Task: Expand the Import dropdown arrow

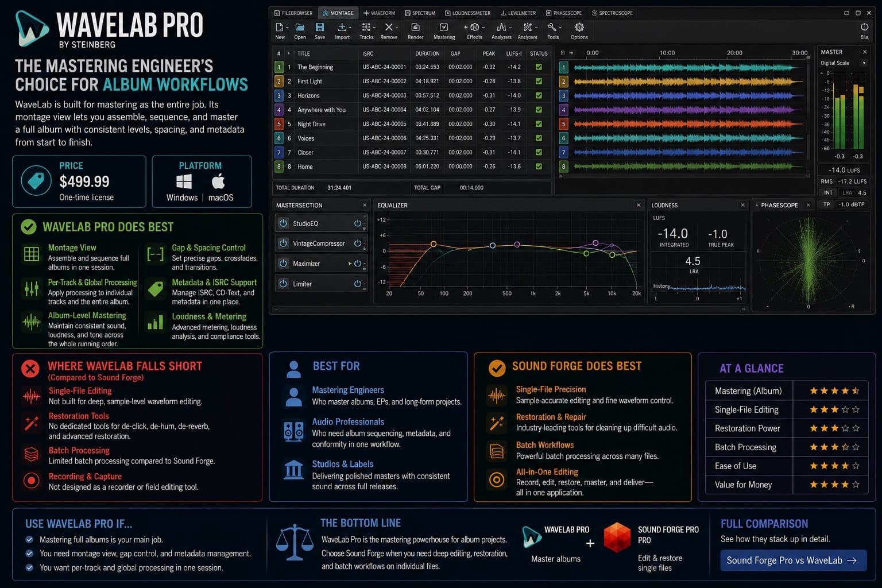Action: [350, 28]
